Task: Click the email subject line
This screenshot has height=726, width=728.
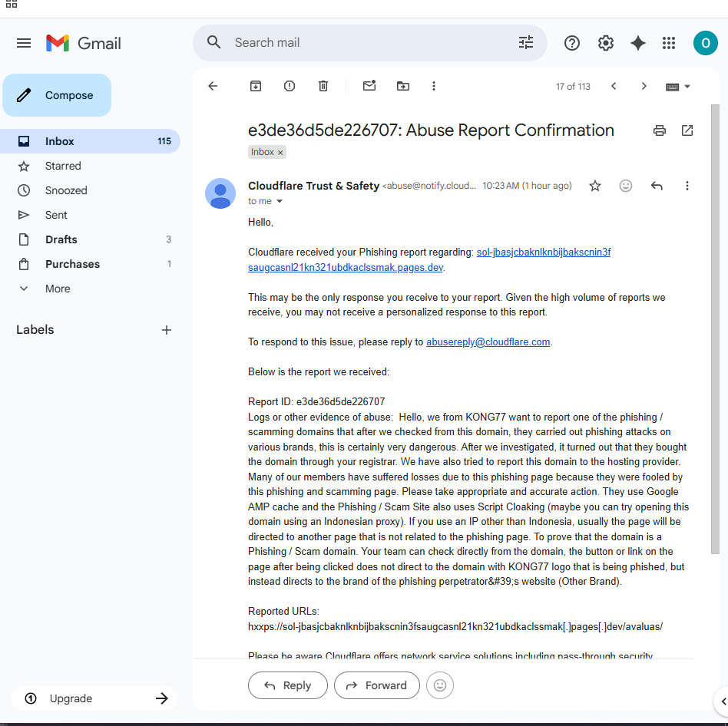Action: (431, 130)
